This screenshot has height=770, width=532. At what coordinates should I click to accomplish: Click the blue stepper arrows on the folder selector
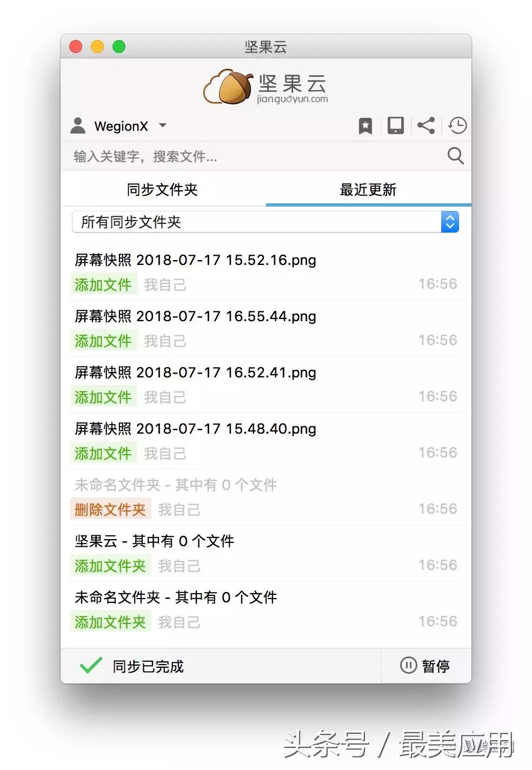click(x=450, y=222)
